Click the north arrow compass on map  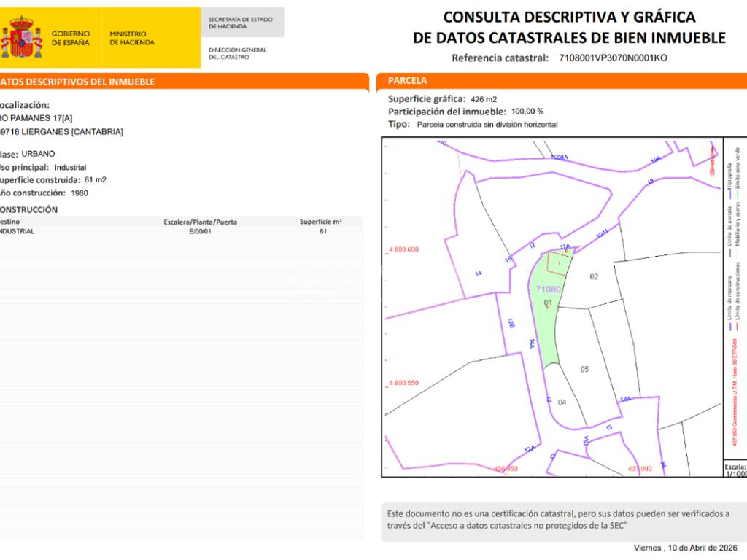coord(713,159)
